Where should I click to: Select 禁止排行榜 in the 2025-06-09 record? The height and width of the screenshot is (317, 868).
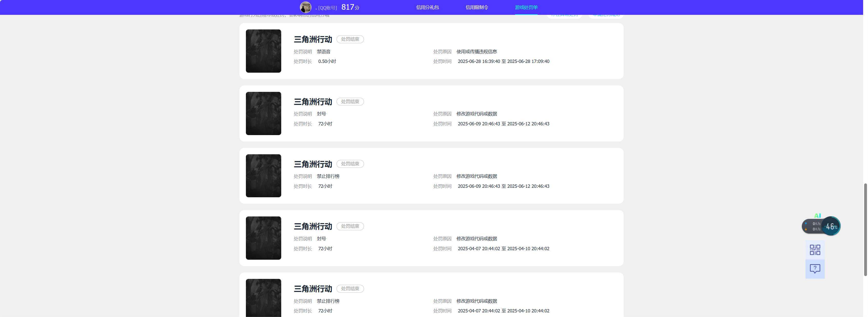[328, 176]
